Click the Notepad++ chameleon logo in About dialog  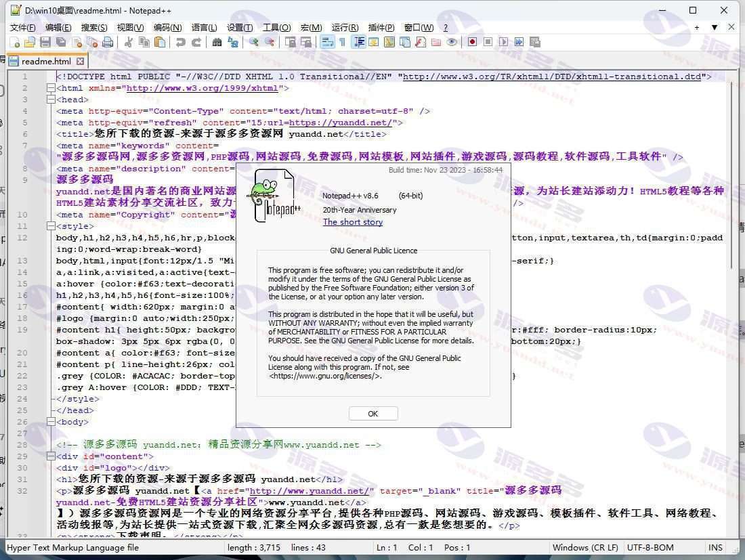pos(273,196)
